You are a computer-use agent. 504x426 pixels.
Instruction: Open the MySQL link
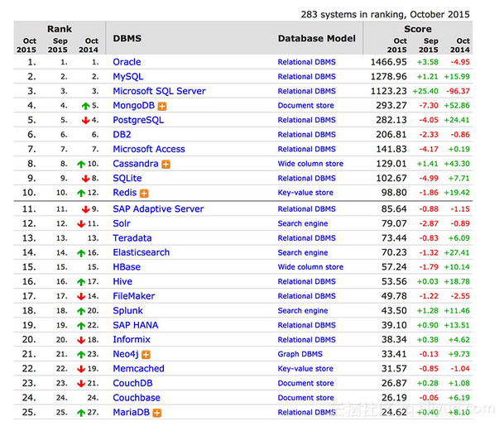[128, 77]
